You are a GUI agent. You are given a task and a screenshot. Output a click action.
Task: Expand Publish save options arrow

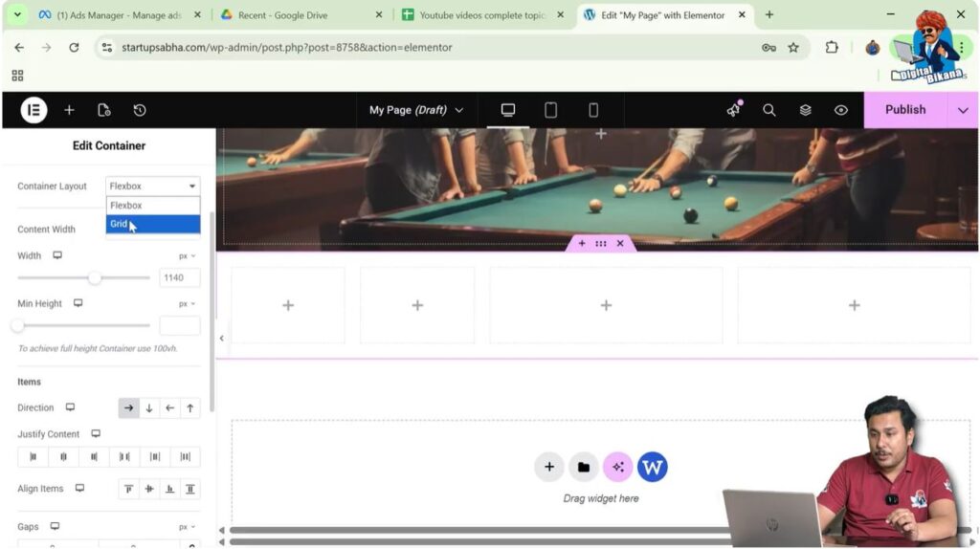pos(963,110)
